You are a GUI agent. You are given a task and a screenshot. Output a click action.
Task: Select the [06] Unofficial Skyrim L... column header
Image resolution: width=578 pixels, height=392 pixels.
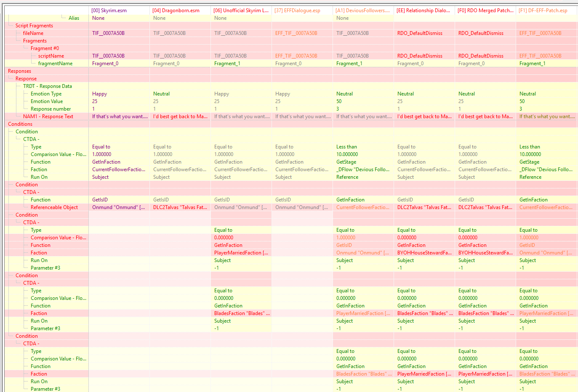[x=241, y=11]
